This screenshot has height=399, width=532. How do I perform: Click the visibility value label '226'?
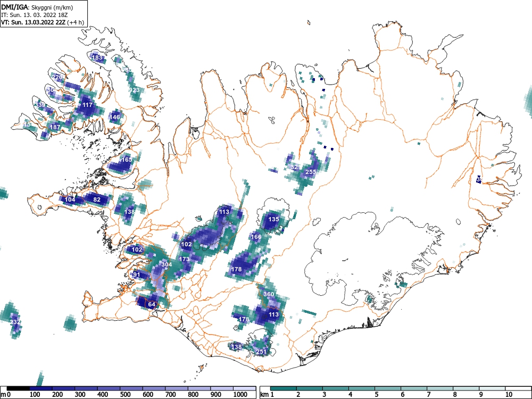(57, 77)
